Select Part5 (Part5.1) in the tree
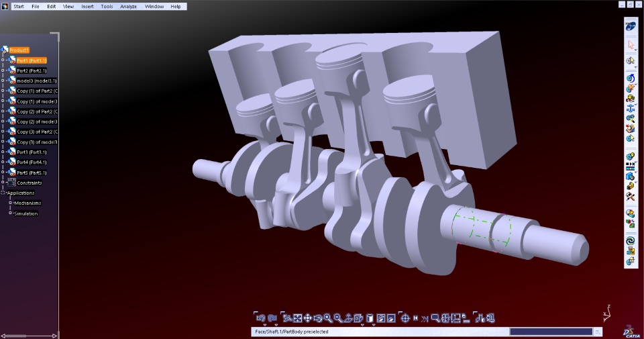 point(32,173)
